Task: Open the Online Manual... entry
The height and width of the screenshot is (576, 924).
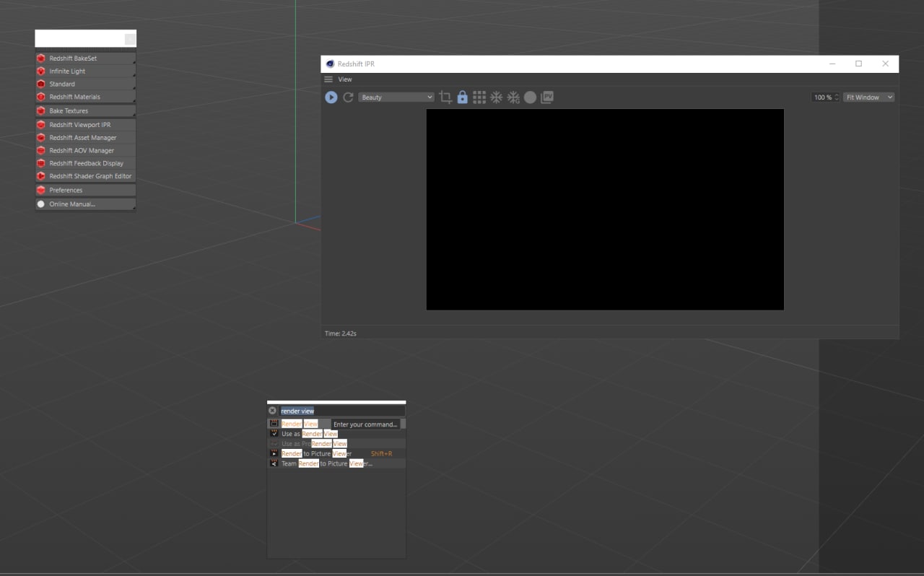Action: [x=85, y=204]
